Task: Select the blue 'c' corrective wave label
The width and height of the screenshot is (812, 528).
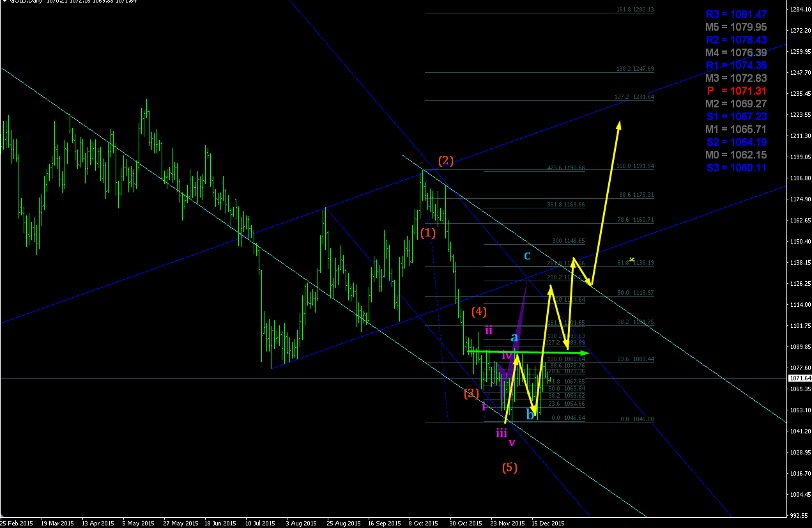Action: [x=527, y=256]
